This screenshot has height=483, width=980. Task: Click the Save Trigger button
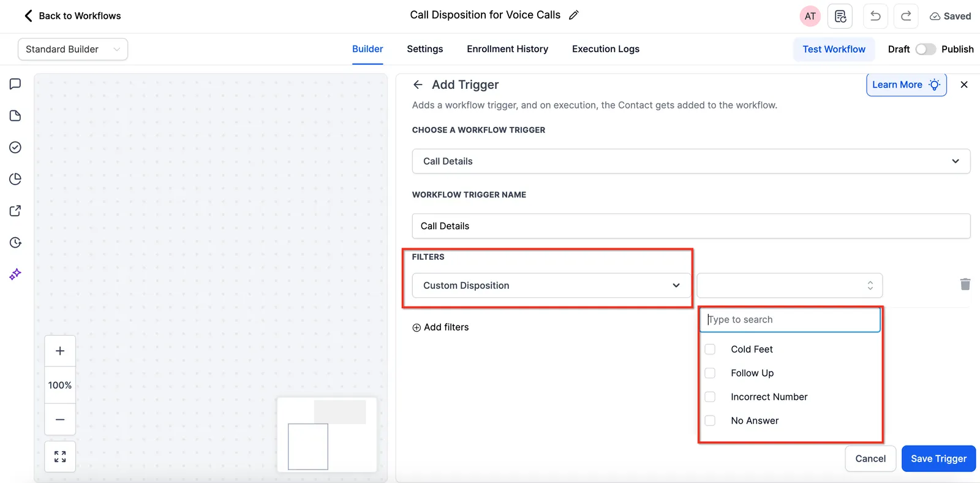tap(938, 458)
